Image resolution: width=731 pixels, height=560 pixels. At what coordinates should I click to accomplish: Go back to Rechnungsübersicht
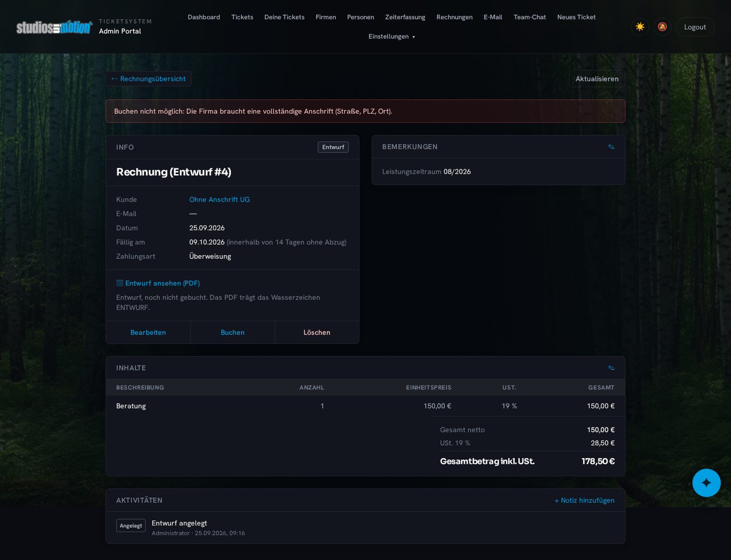click(x=149, y=79)
